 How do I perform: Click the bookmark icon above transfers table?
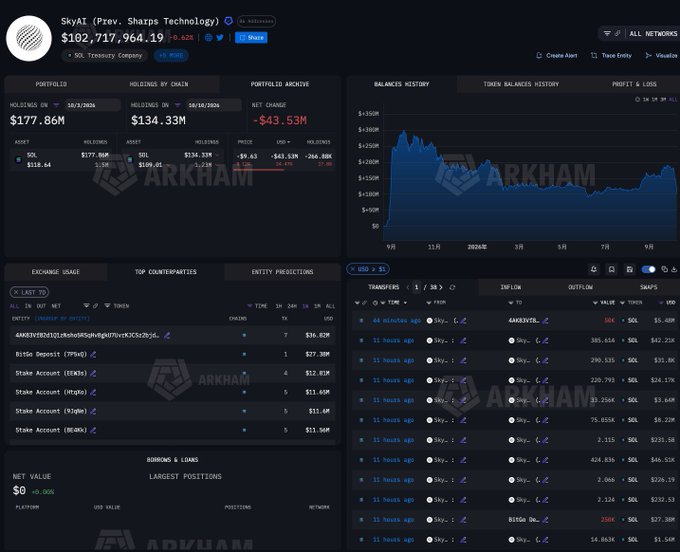click(611, 269)
